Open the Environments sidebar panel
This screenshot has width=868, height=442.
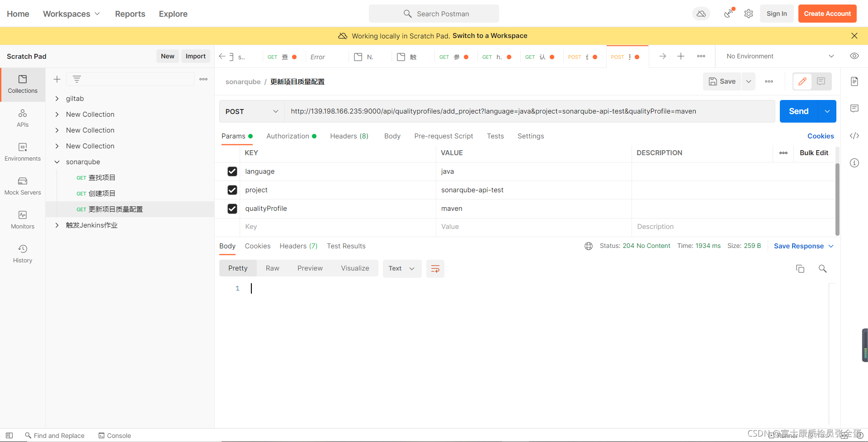click(x=23, y=152)
